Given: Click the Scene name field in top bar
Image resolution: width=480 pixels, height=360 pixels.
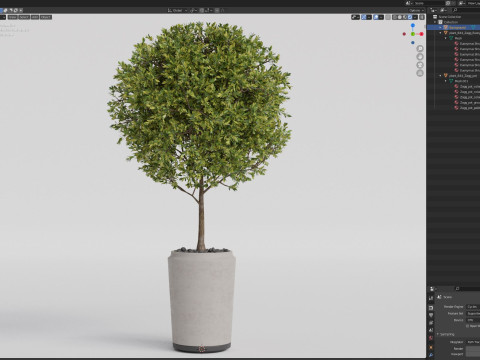Looking at the screenshot, I should pyautogui.click(x=429, y=3).
